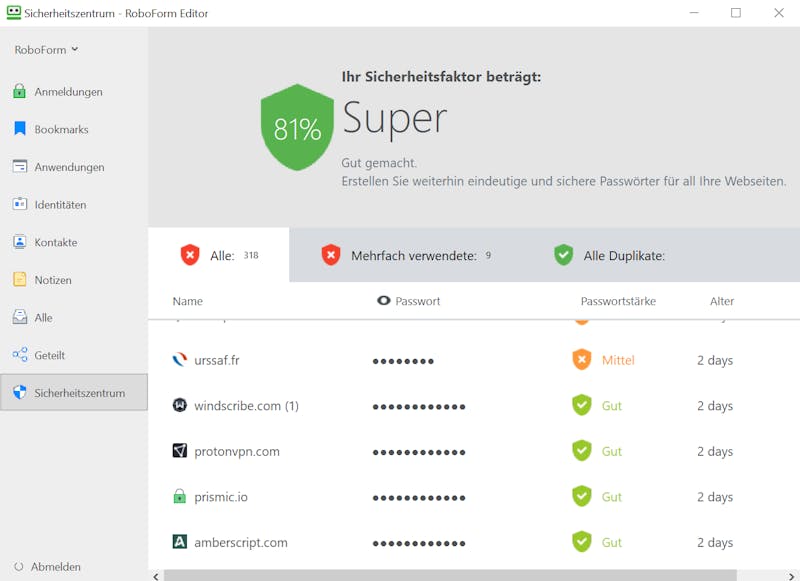The height and width of the screenshot is (581, 800).
Task: Expand the RoboForm dropdown menu
Action: (46, 49)
